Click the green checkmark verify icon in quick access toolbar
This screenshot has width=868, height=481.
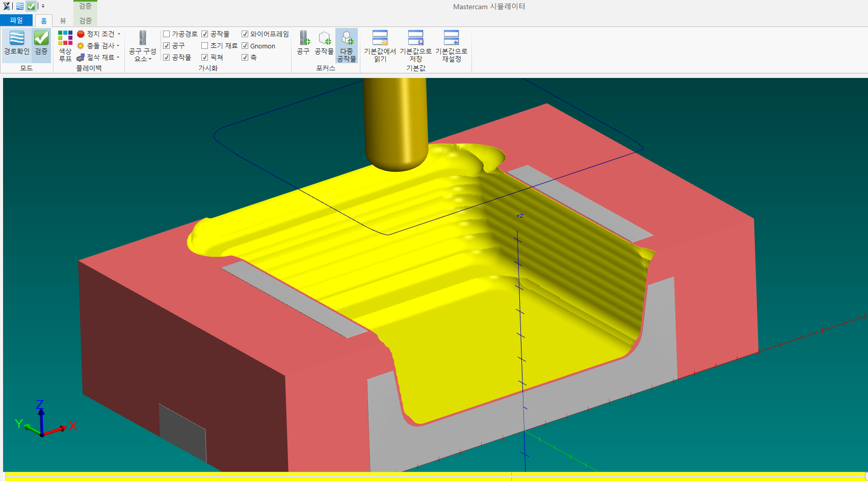click(31, 6)
